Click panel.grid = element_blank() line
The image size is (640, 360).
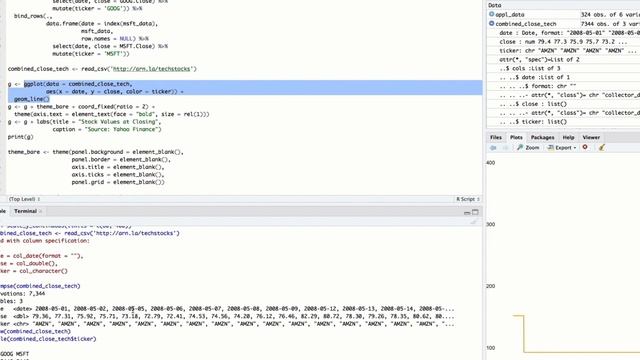(118, 182)
